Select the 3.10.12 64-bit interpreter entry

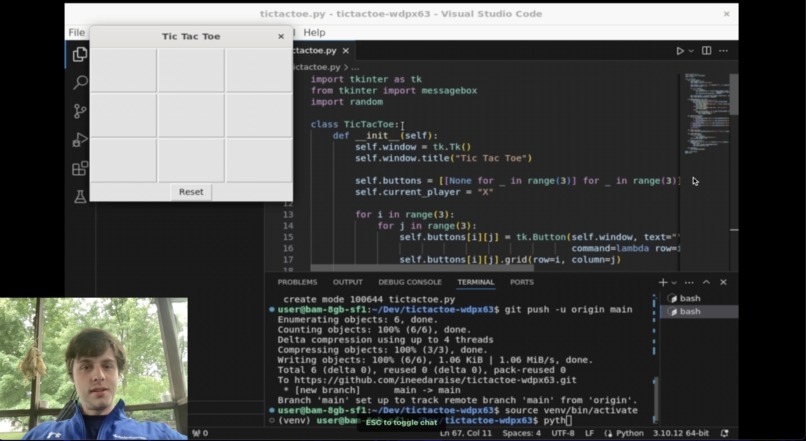pos(681,433)
